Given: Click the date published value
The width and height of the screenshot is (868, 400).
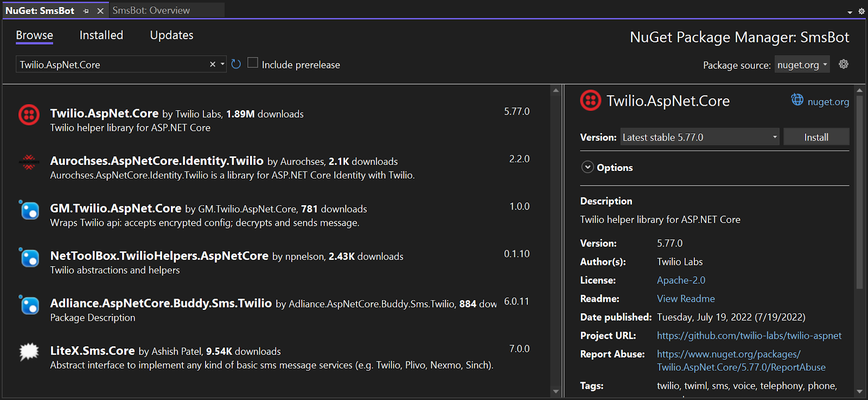Looking at the screenshot, I should tap(731, 317).
